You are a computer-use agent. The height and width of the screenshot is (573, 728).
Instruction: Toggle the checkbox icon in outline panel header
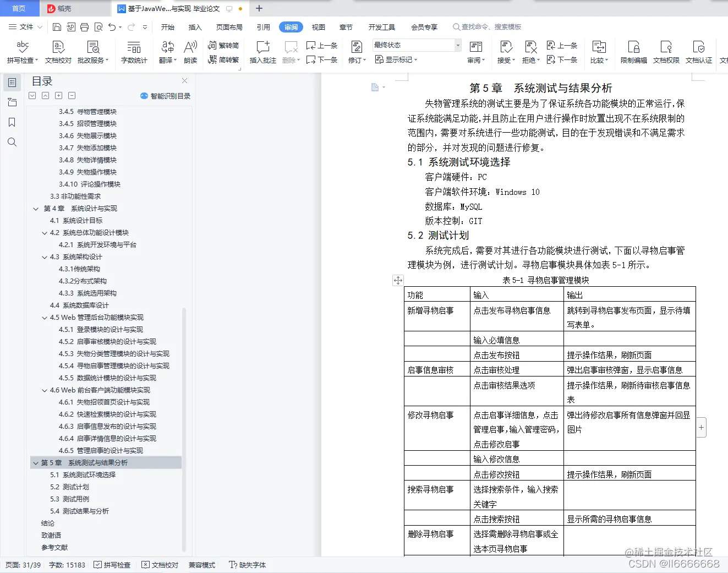[32, 95]
